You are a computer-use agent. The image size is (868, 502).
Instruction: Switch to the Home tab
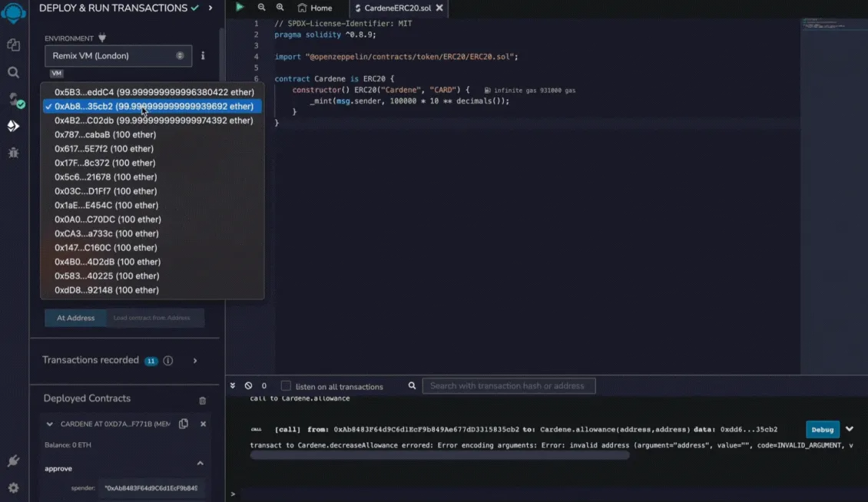tap(315, 8)
